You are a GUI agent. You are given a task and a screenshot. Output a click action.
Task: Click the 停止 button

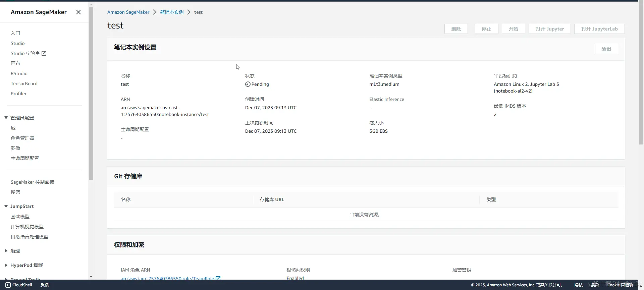(x=486, y=29)
